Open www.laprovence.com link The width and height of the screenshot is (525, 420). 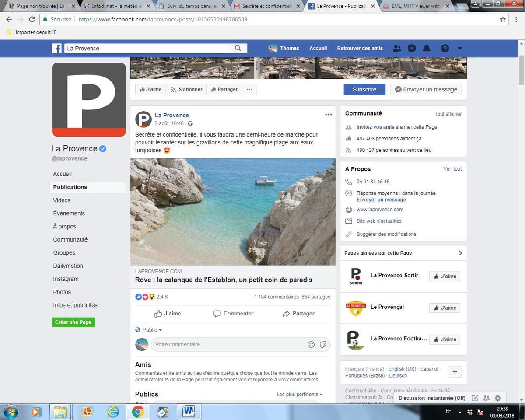[x=380, y=210]
